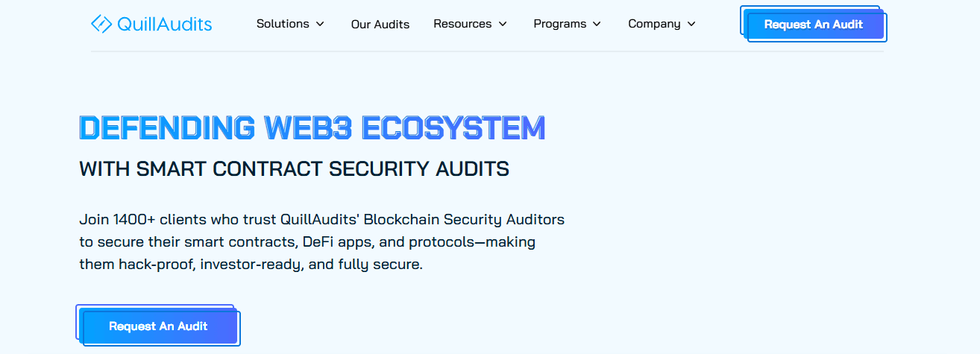The width and height of the screenshot is (980, 354).
Task: Click the Defending Web3 Ecosystem headline
Action: [x=312, y=128]
